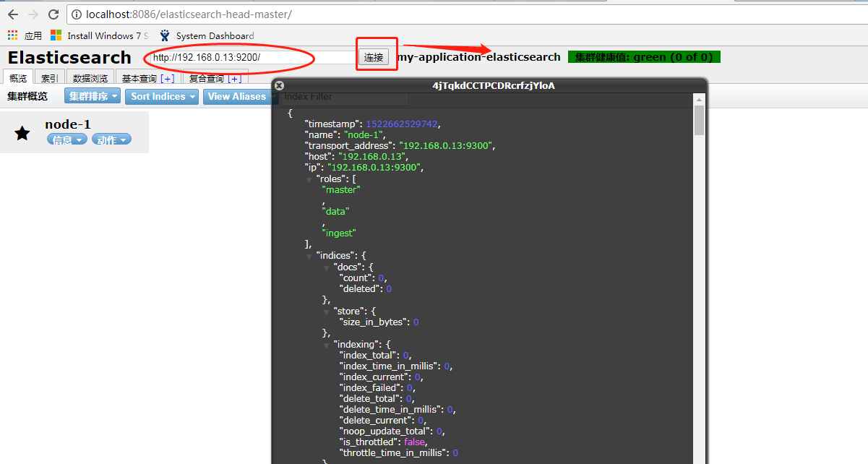Image resolution: width=868 pixels, height=464 pixels.
Task: Click the "is_throttled" false value
Action: (x=414, y=442)
